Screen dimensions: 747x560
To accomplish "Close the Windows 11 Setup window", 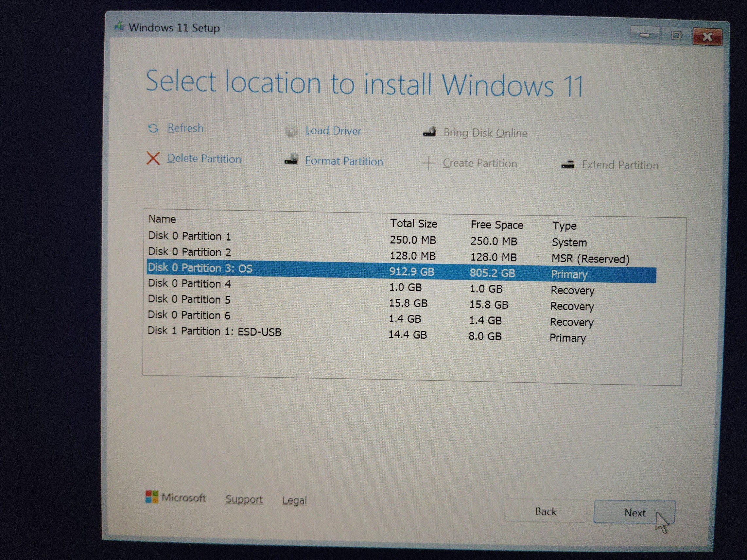I will 707,37.
